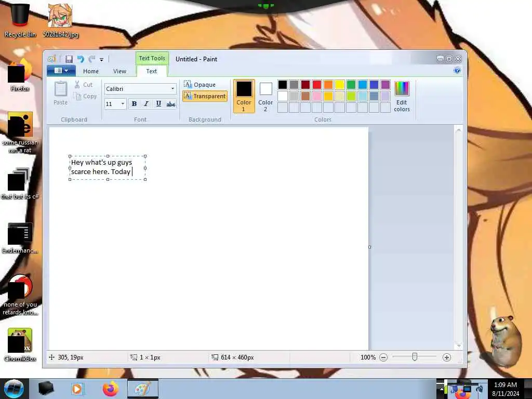Pick the purple color swatch
Viewport: 532px width, 399px height.
click(x=385, y=85)
